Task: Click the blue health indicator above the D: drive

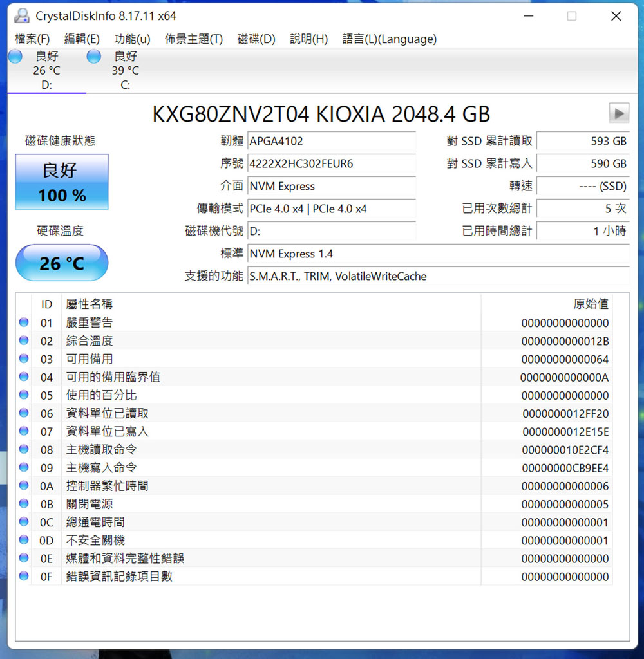Action: click(x=15, y=57)
